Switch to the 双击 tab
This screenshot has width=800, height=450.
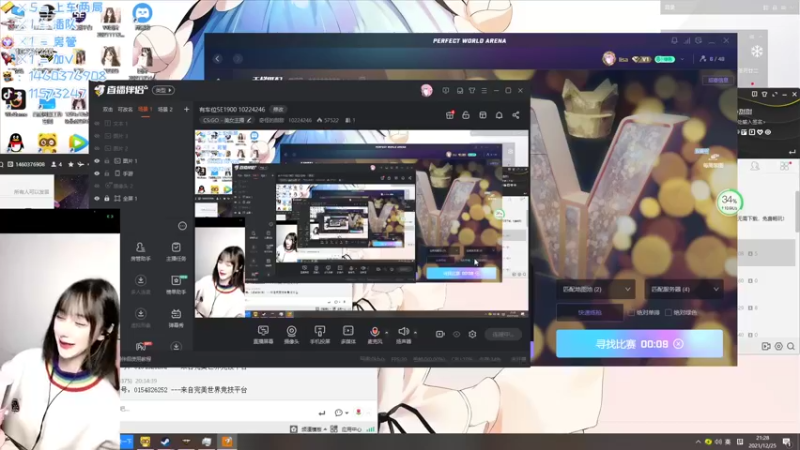[x=108, y=109]
